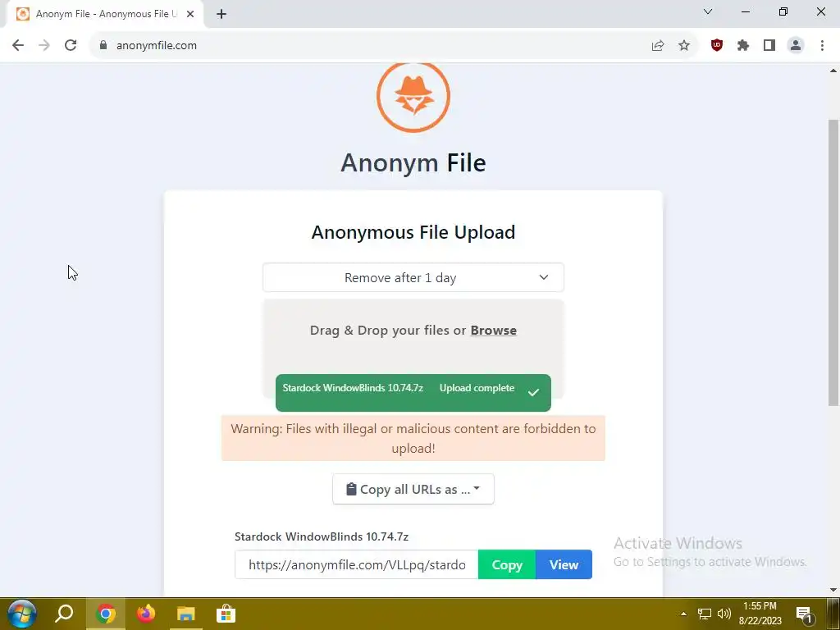Click the Browse link for files
Screen dimensions: 840x630
tap(493, 331)
